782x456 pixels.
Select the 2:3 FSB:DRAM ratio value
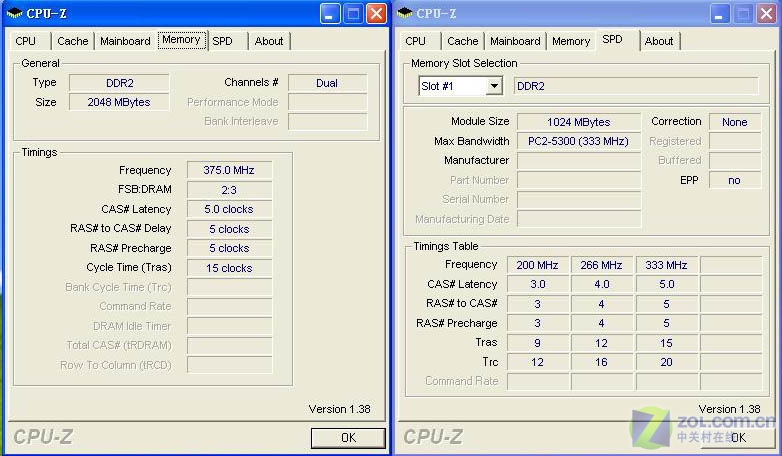click(x=229, y=190)
